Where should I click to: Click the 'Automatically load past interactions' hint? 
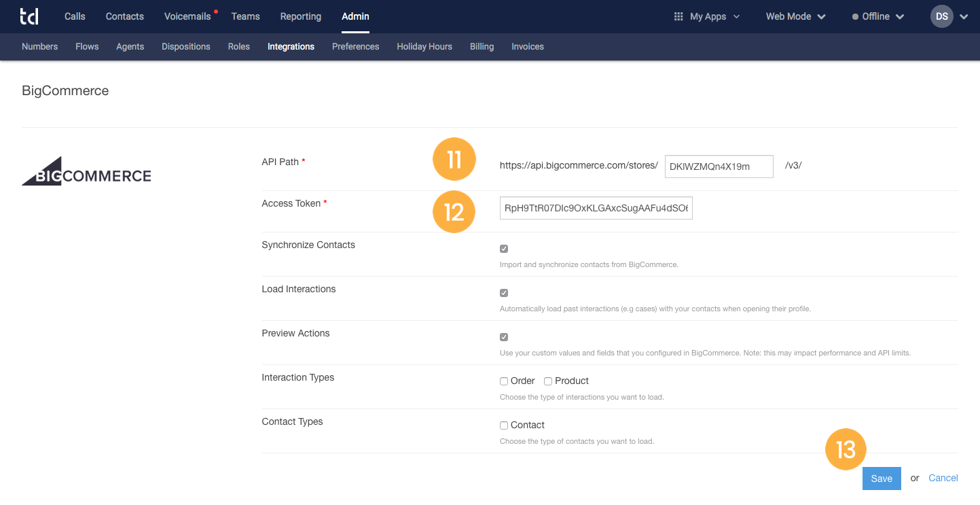pyautogui.click(x=655, y=309)
